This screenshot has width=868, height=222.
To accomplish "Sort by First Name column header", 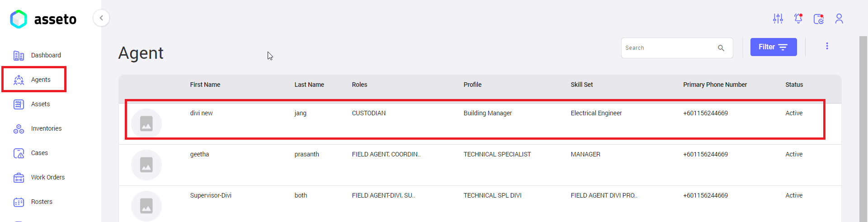I will tap(205, 85).
